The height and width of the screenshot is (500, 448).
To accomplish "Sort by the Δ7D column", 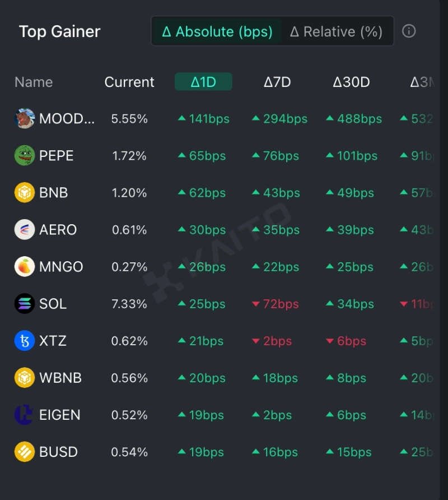I will (x=277, y=82).
